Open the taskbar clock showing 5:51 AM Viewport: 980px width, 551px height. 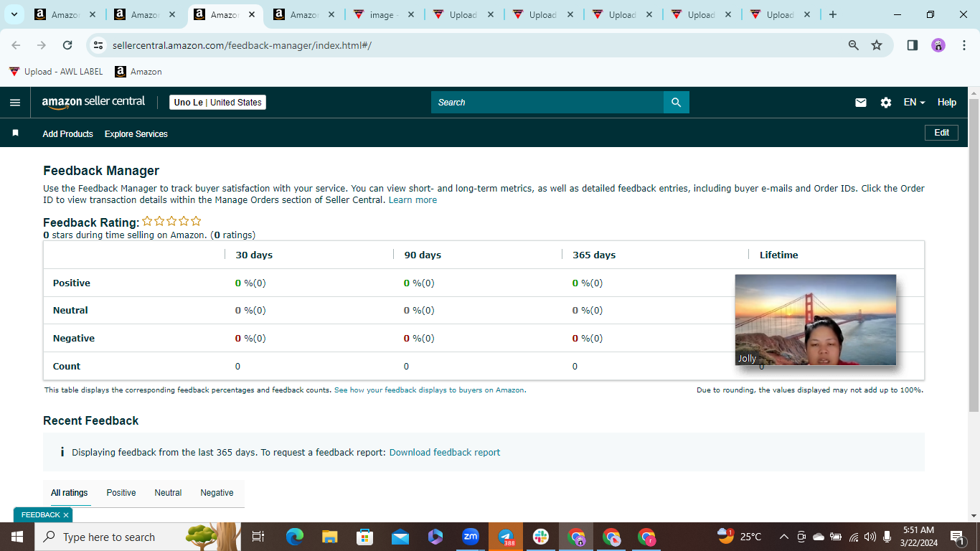click(x=920, y=537)
